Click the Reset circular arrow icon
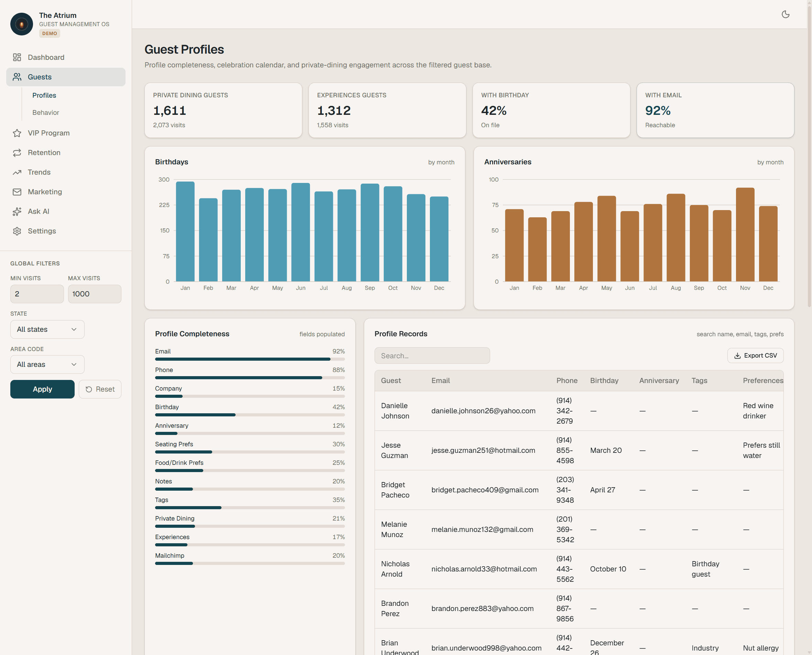The image size is (812, 655). (89, 389)
